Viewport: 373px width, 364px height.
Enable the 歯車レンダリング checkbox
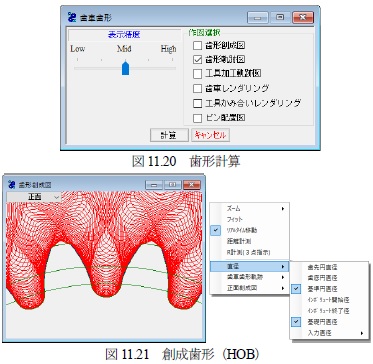point(197,89)
